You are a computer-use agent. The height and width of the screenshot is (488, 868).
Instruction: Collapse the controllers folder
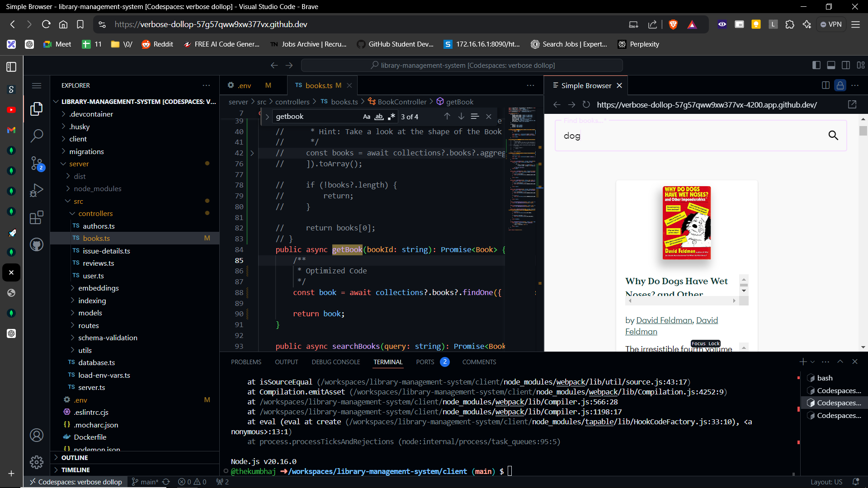coord(95,213)
